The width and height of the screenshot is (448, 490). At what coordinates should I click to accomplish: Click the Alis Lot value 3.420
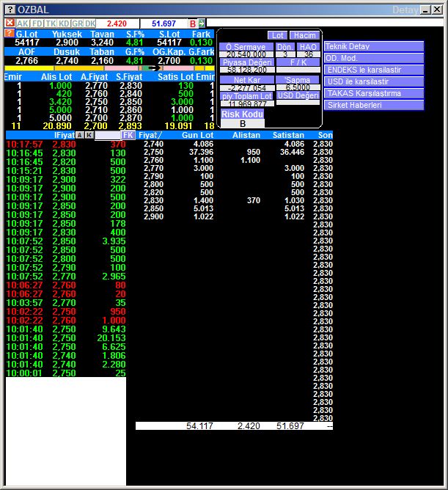(60, 102)
